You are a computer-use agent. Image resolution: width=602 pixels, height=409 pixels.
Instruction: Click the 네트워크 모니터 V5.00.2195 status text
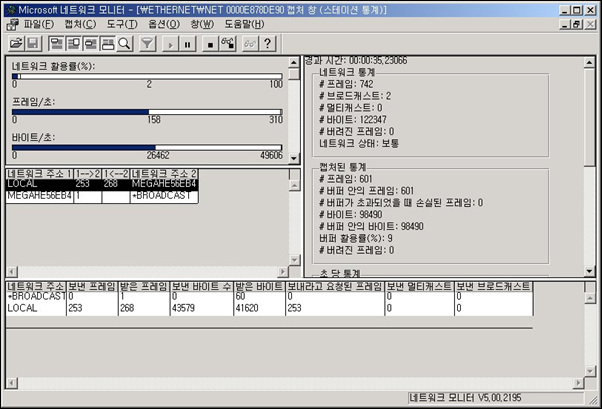465,398
